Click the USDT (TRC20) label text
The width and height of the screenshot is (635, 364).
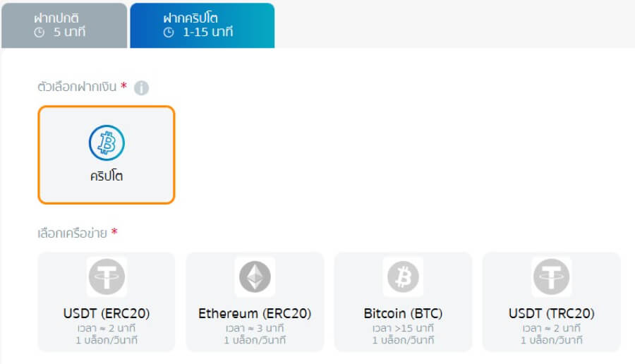(x=551, y=313)
